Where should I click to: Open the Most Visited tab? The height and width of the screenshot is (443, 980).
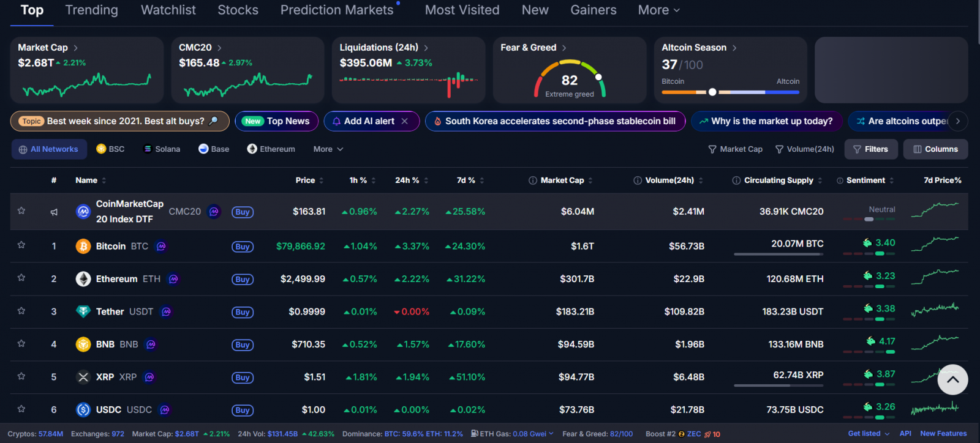[462, 10]
